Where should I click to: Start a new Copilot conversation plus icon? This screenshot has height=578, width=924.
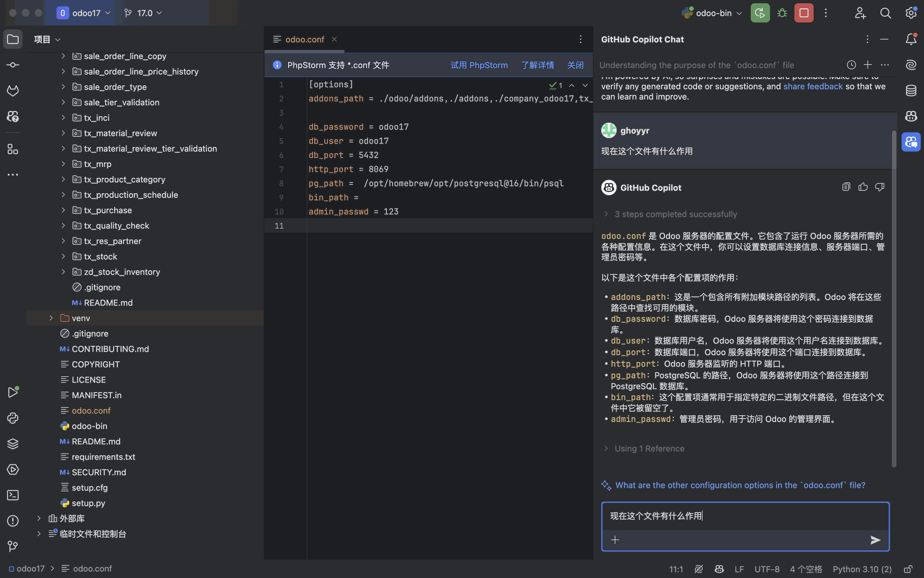point(868,65)
